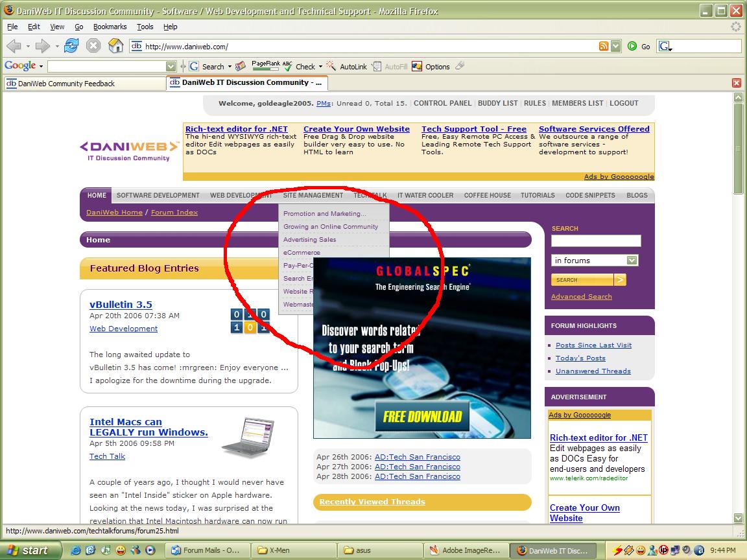This screenshot has height=560, width=747.
Task: Click Tech Talk category link
Action: 107,456
